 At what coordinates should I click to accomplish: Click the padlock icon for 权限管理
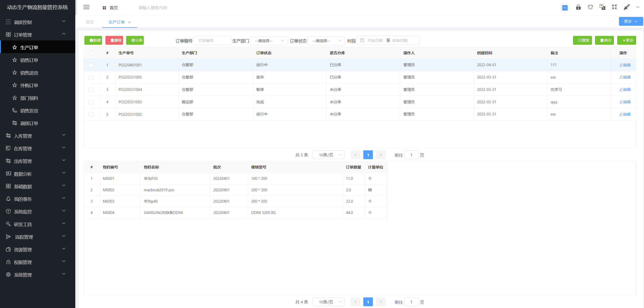(8, 262)
